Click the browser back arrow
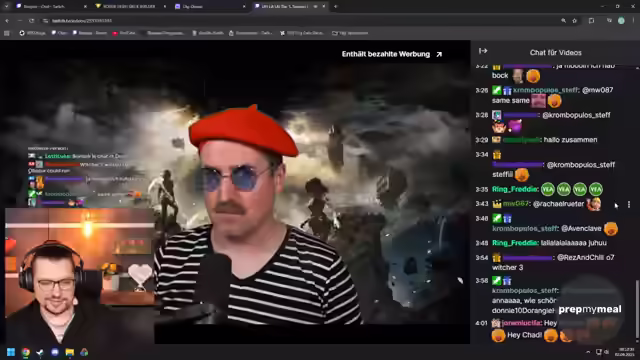The width and height of the screenshot is (640, 360). point(7,20)
